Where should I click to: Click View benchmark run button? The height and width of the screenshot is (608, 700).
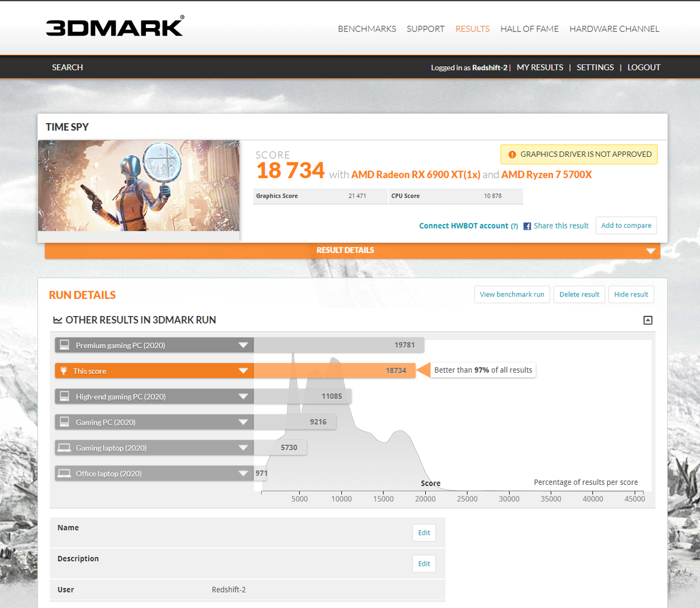(512, 294)
